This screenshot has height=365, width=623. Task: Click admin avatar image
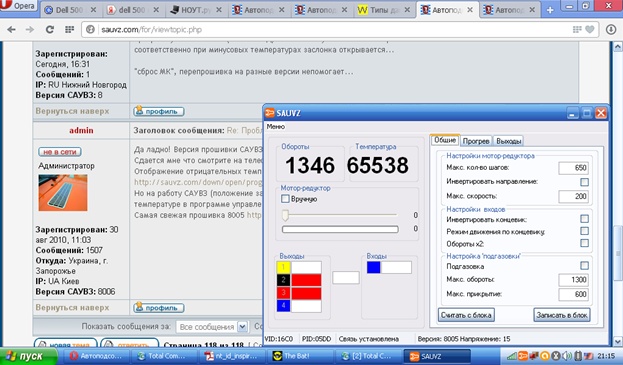(x=63, y=193)
